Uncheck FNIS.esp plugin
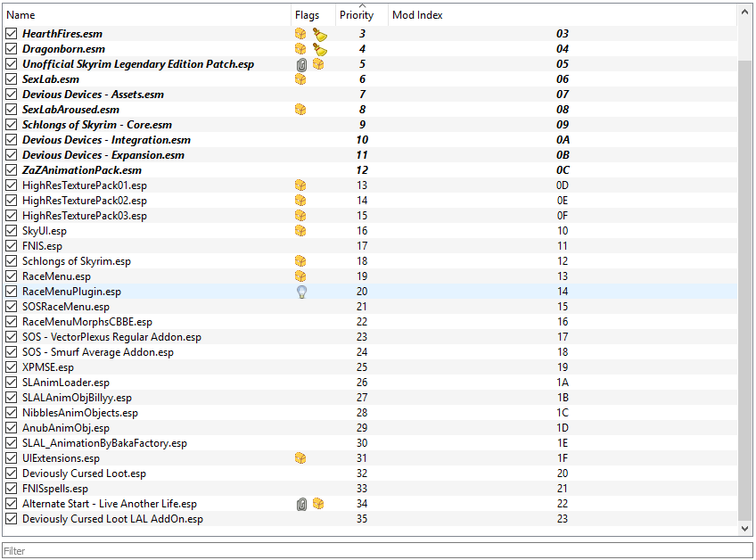 11,246
